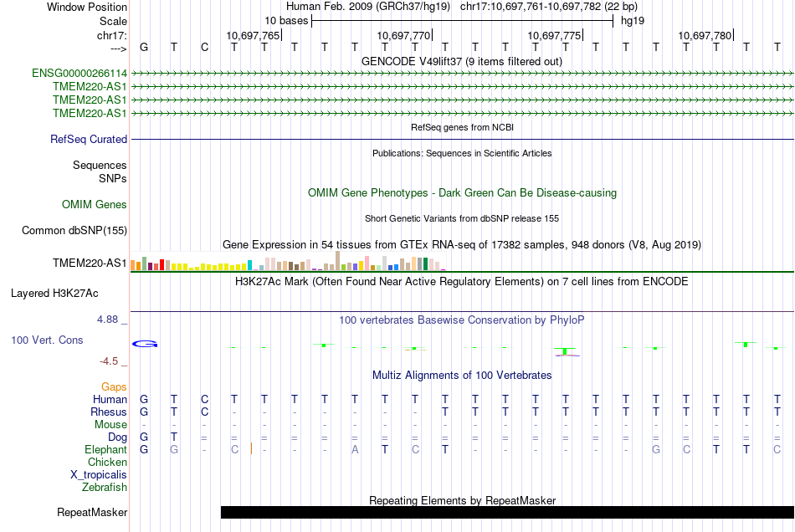Click the Human species label

pyautogui.click(x=110, y=400)
